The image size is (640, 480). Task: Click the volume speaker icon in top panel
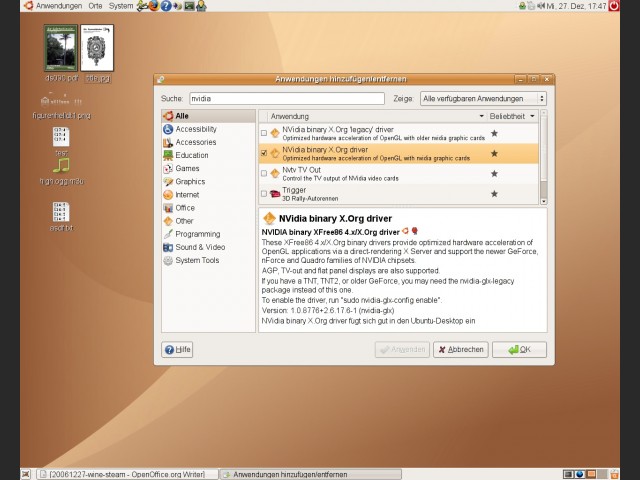pyautogui.click(x=541, y=6)
